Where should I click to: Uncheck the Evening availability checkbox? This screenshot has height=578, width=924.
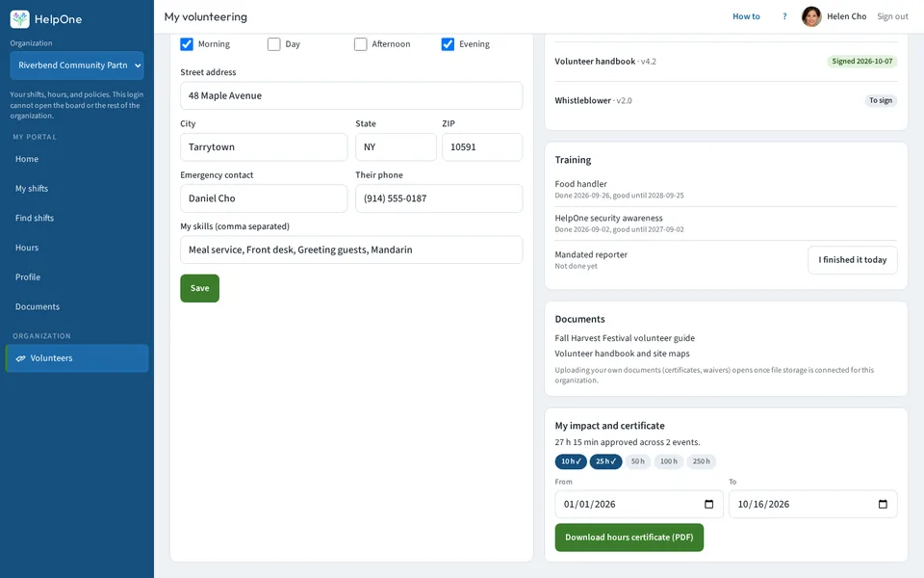[x=448, y=44]
